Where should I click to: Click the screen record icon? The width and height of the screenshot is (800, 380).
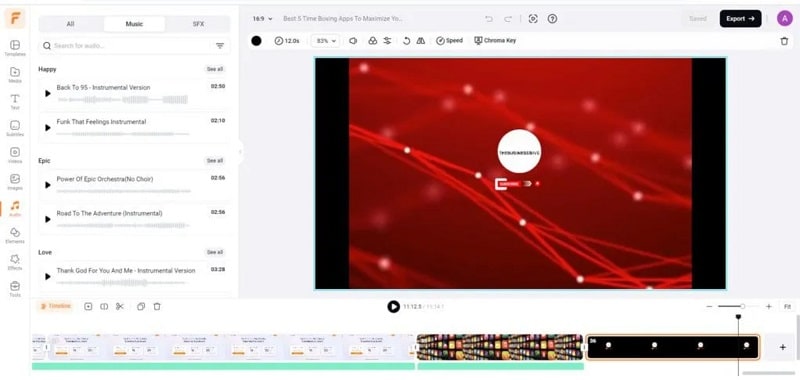click(x=533, y=19)
